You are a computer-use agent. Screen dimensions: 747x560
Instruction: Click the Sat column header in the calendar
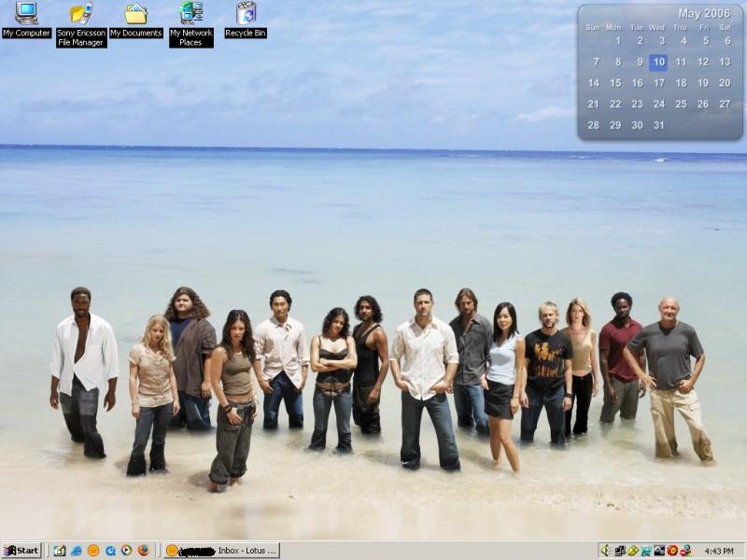click(x=726, y=27)
